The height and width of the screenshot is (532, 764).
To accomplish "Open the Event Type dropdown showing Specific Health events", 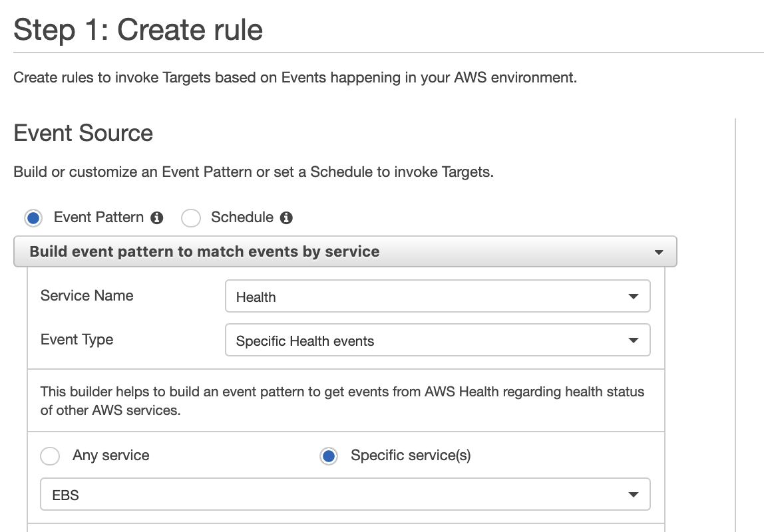I will point(437,340).
